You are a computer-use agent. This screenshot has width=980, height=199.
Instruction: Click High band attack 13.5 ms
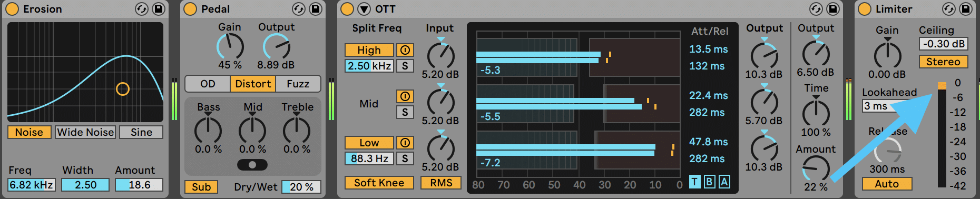point(709,49)
